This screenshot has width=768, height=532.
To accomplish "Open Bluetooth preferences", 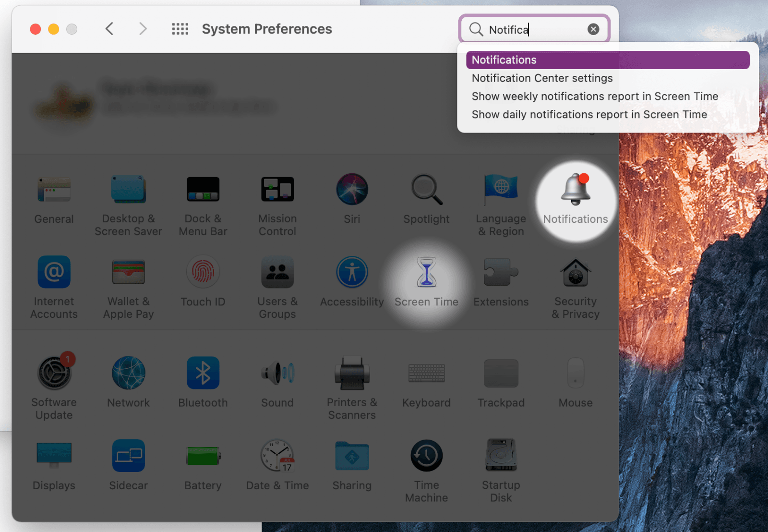I will pyautogui.click(x=203, y=373).
